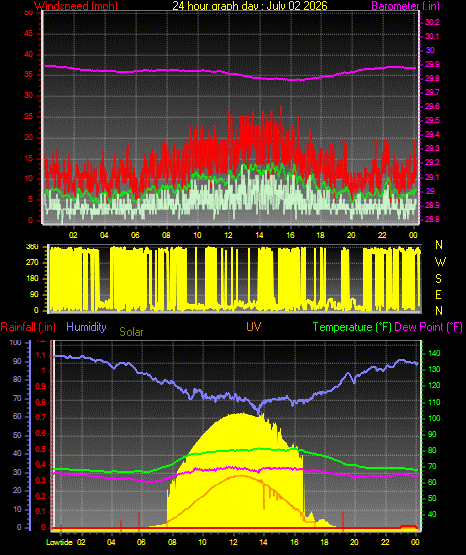Image resolution: width=466 pixels, height=555 pixels.
Task: Select the Rainfall (.in) legend label
Action: (28, 327)
